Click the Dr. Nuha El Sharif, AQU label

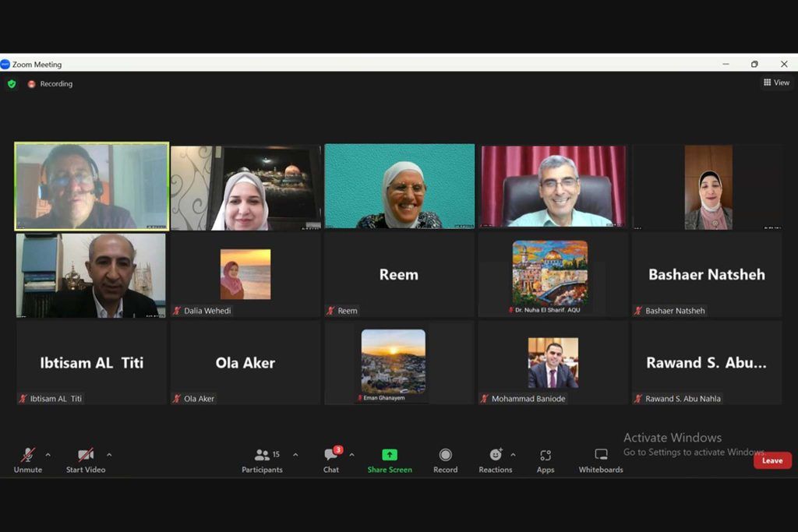(x=548, y=310)
